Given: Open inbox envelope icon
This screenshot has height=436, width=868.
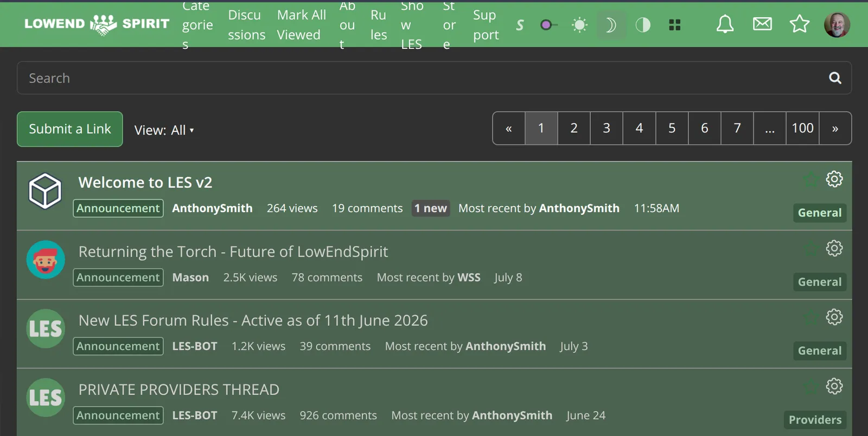Looking at the screenshot, I should coord(762,24).
